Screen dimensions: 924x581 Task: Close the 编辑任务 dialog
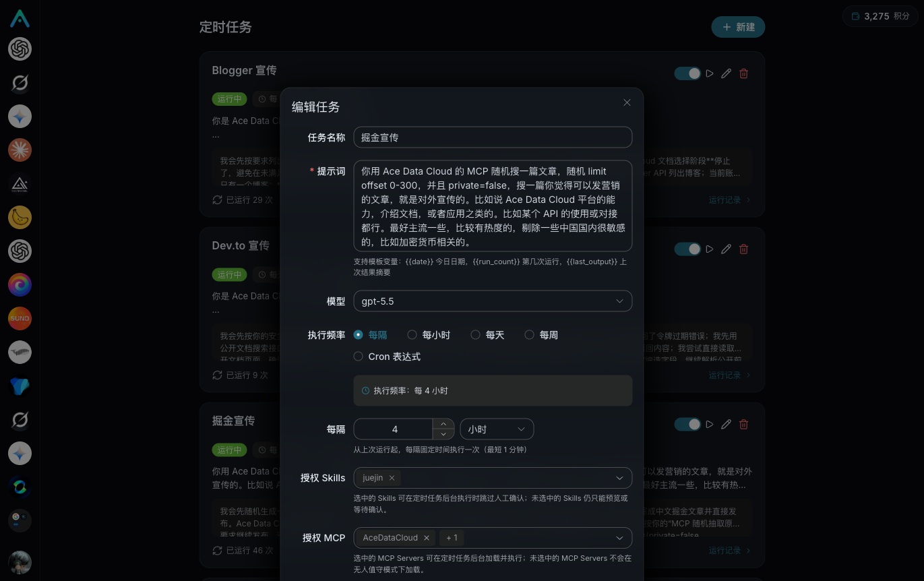click(x=627, y=102)
